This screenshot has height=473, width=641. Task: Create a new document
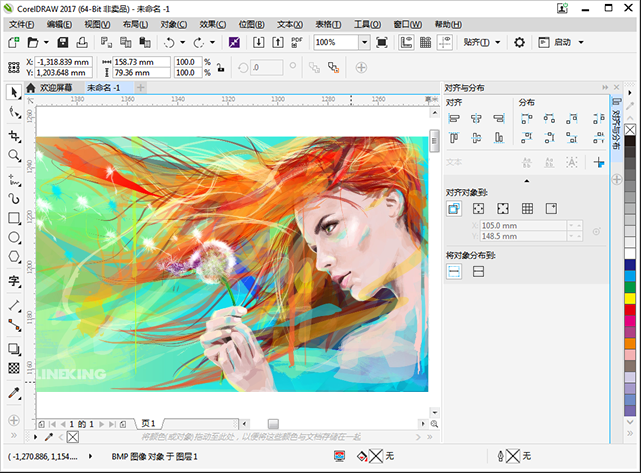click(13, 42)
